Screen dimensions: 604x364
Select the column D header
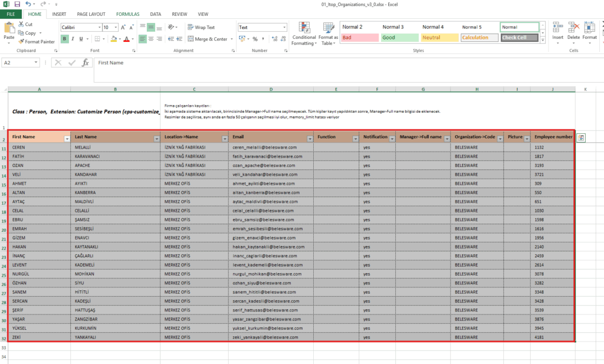pos(271,89)
